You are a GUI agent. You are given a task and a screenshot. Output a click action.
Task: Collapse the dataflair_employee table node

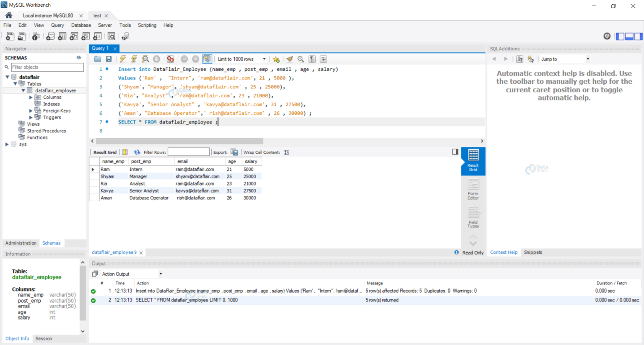point(23,90)
